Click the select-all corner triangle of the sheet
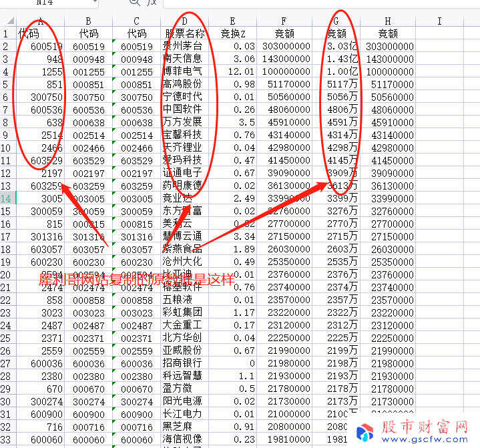This screenshot has height=448, width=480. 11,21
